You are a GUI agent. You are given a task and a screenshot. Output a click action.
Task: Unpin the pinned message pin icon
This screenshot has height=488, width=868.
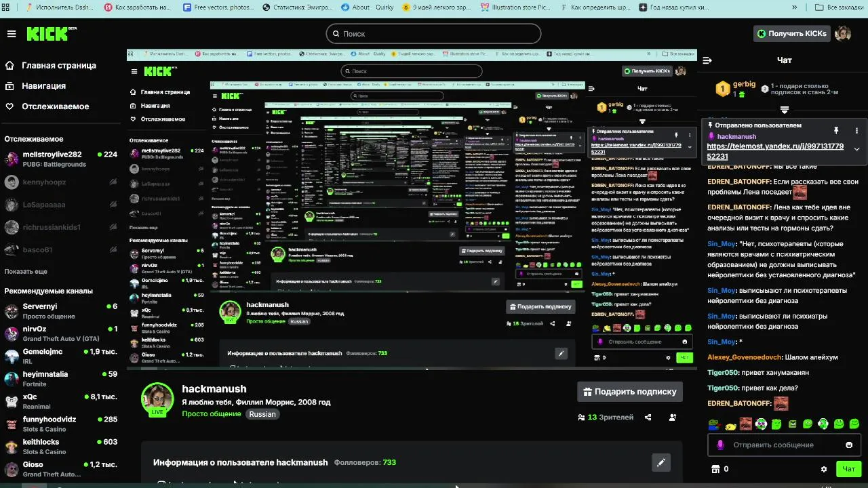pos(836,130)
